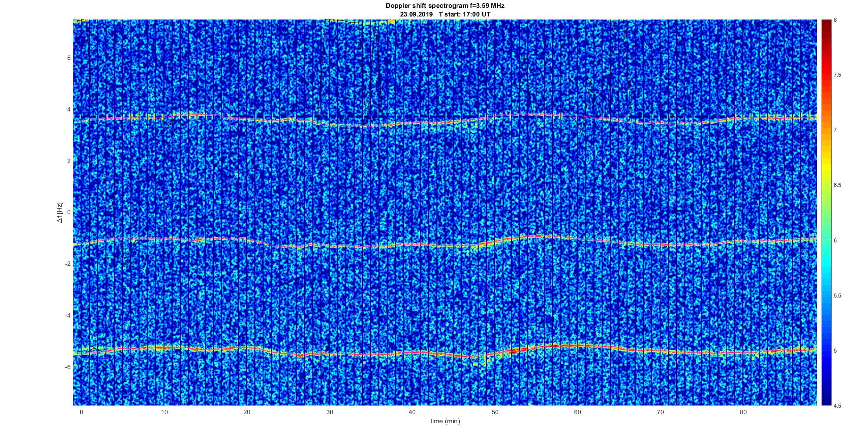
Task: Click the plot title 'Doppler shift spectrogram f=3.59 MHz'
Action: [445, 6]
